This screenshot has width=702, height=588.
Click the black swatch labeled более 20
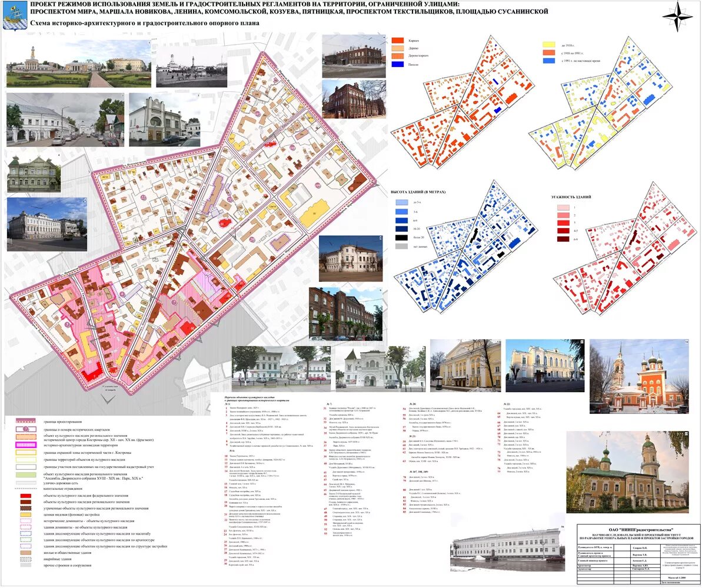click(x=402, y=238)
